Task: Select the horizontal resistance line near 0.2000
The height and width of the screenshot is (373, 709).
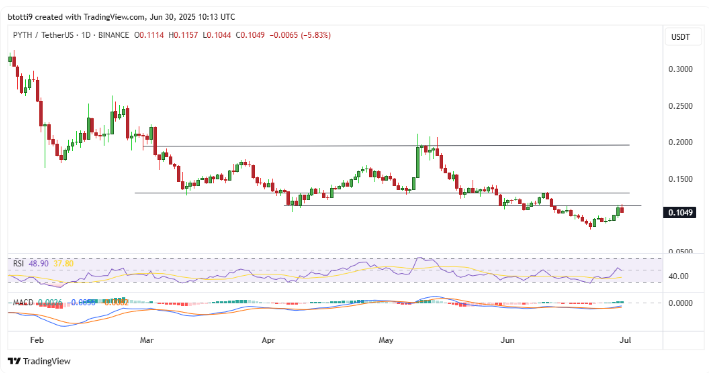Action: click(387, 146)
